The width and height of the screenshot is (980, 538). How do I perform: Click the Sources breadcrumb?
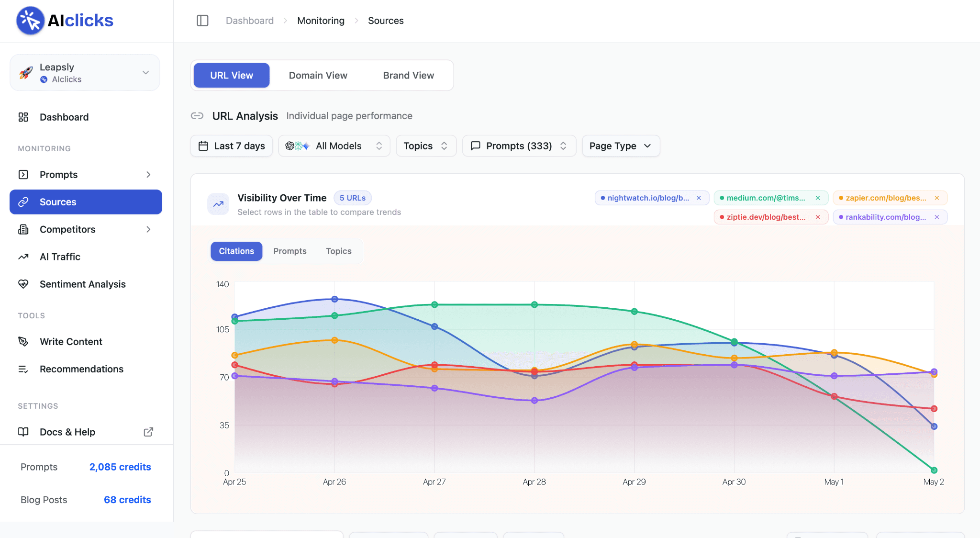386,21
